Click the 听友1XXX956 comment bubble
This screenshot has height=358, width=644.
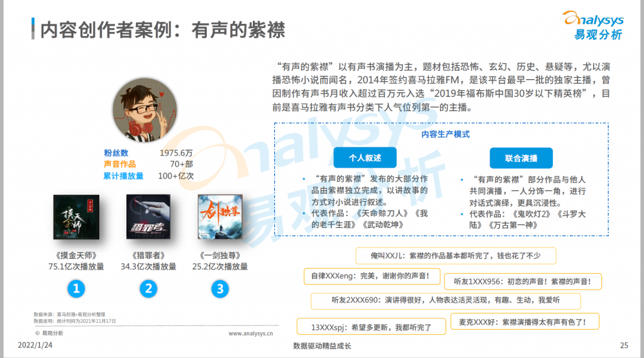[x=521, y=282]
